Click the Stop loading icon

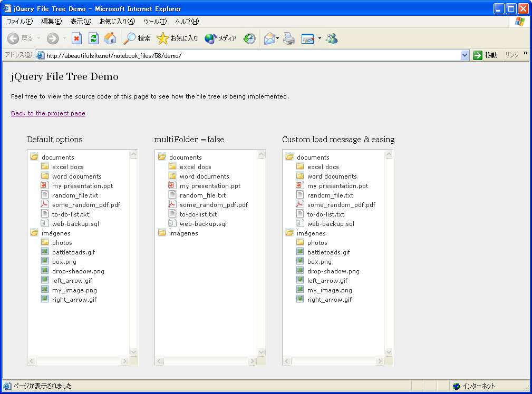[76, 38]
